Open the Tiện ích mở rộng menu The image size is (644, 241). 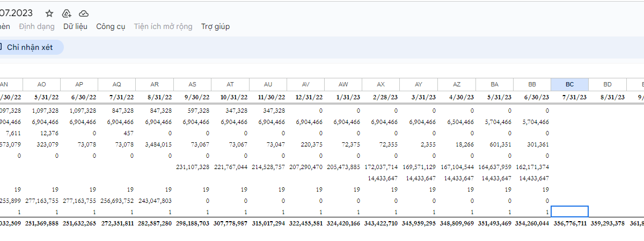point(163,26)
